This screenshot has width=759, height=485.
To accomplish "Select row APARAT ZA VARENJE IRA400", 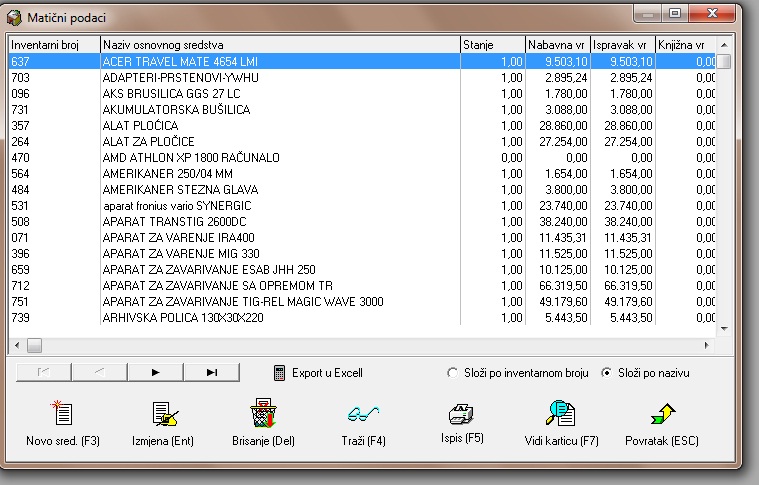I will (362, 238).
